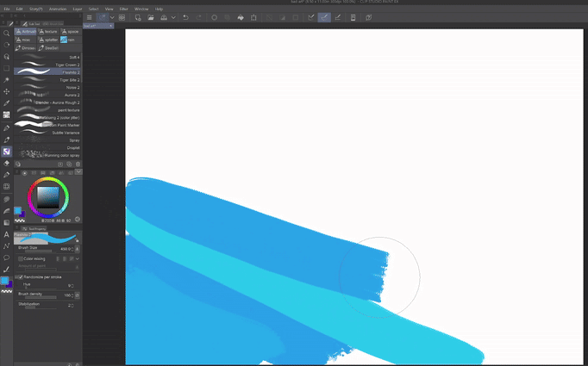The width and height of the screenshot is (588, 366).
Task: Open the Layer menu
Action: [78, 9]
